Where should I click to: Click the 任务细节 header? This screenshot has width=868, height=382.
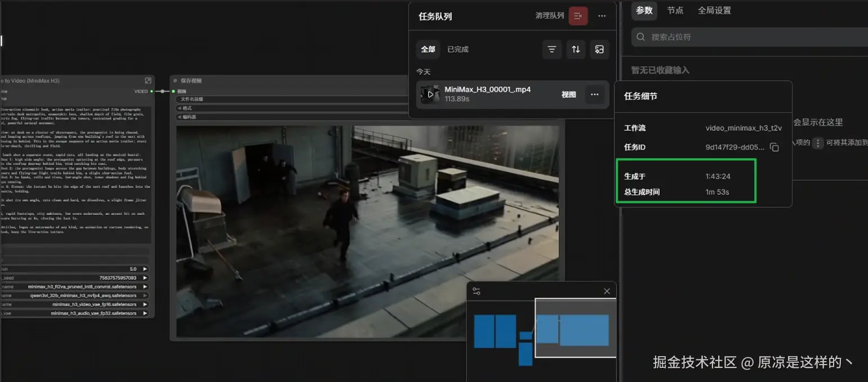point(640,96)
